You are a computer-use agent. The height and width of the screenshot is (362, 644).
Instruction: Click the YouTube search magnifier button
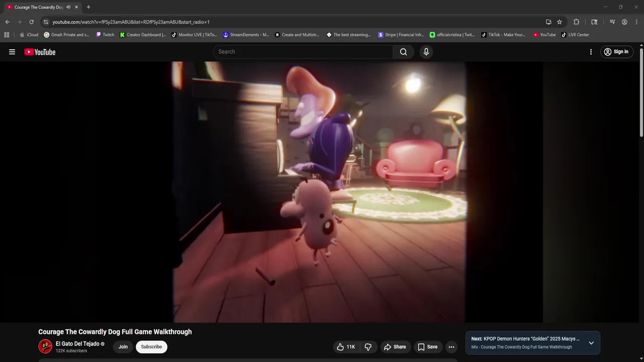click(x=404, y=52)
